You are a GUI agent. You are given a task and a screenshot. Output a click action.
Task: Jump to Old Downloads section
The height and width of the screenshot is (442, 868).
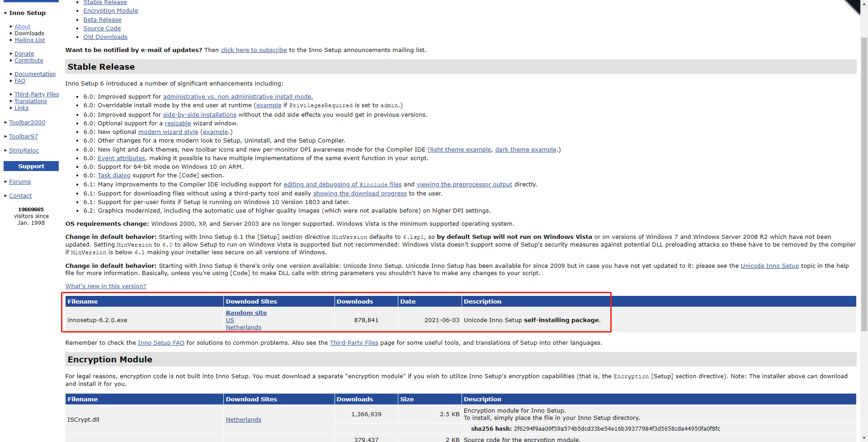(x=105, y=37)
